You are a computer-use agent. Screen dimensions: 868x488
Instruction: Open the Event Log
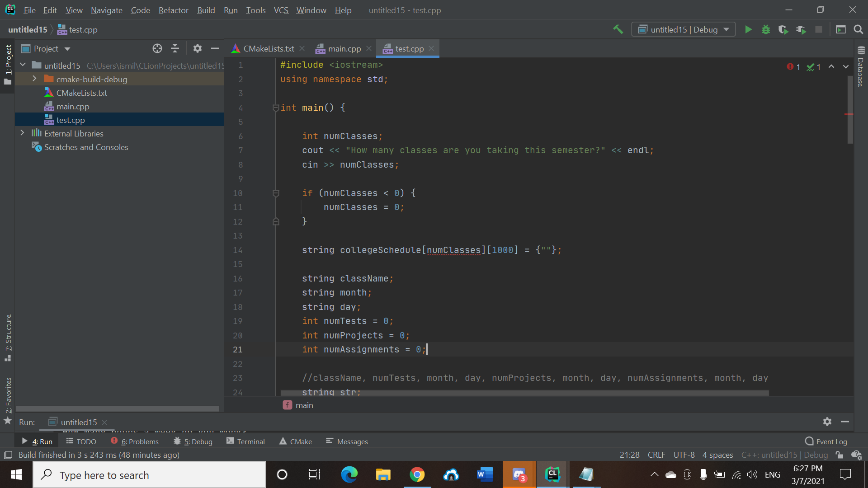click(826, 441)
